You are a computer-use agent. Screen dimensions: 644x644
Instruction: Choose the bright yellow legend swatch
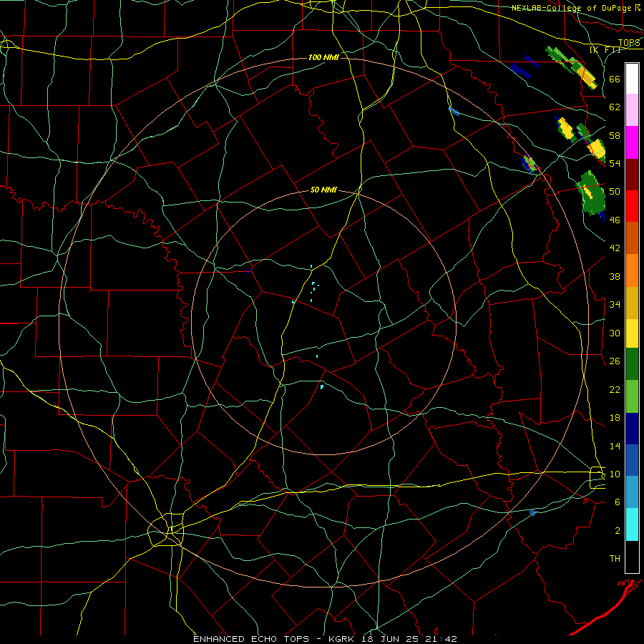tap(632, 333)
